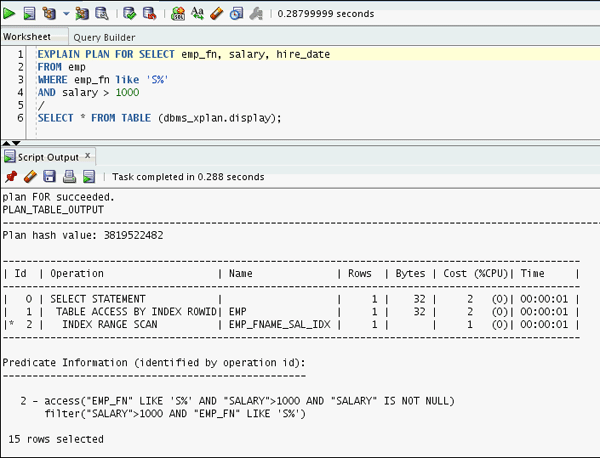Pin the Script Output panel

pos(10,177)
